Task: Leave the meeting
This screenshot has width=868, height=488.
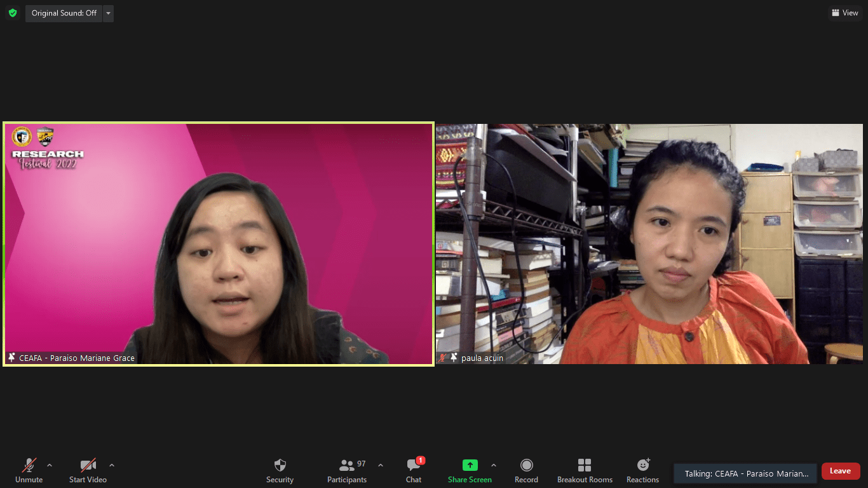Action: click(840, 471)
